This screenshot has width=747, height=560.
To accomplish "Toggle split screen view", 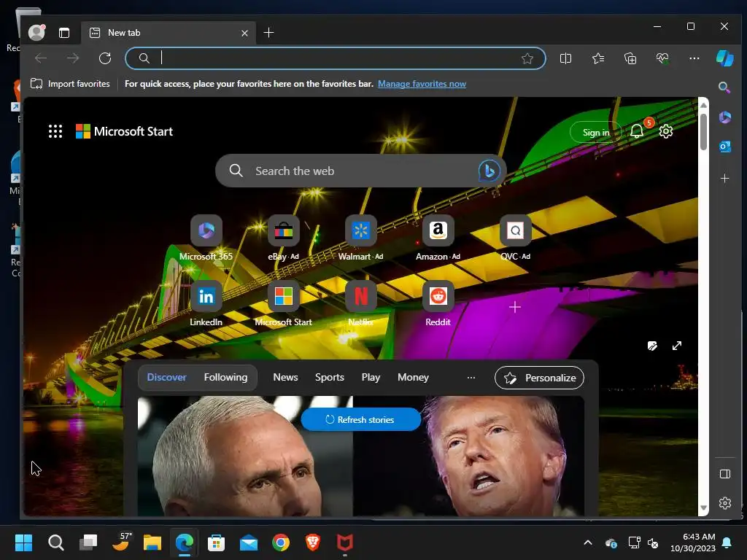I will click(x=565, y=58).
